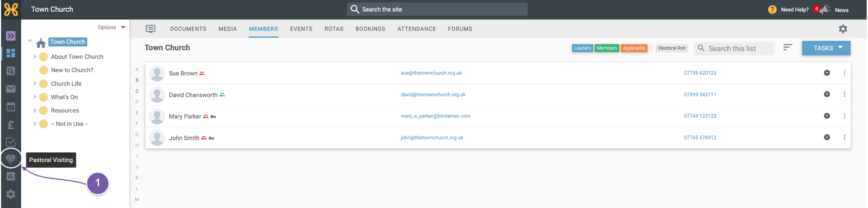The image size is (868, 208).
Task: Toggle the Leaders filter tag
Action: click(x=582, y=48)
